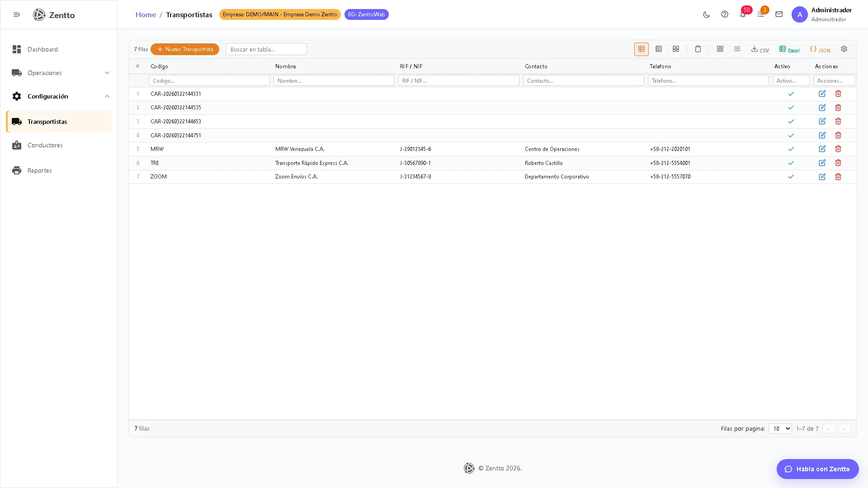Export the table to Excel
Screen dimensions: 868x488
point(789,49)
